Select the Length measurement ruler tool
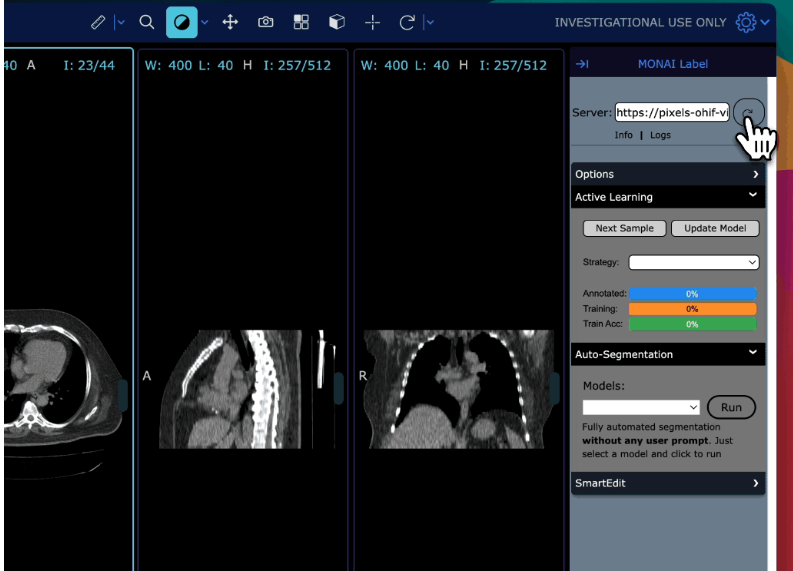This screenshot has width=793, height=571. (x=98, y=22)
